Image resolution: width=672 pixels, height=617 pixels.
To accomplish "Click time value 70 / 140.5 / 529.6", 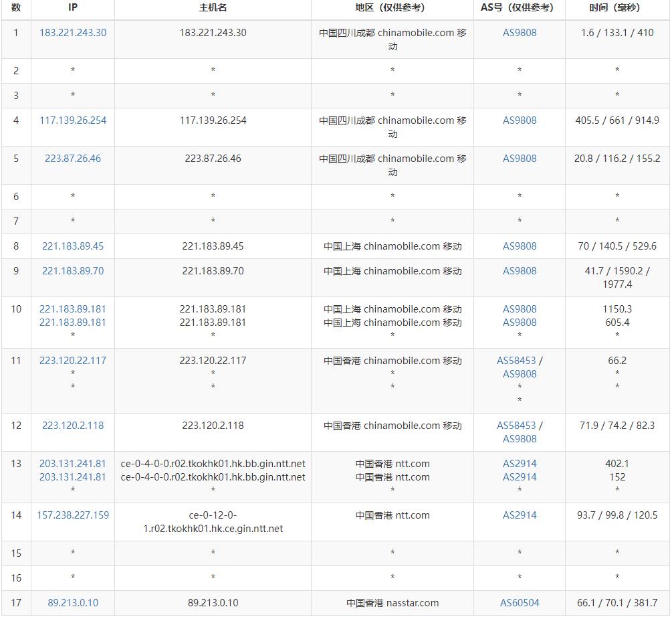I will click(617, 246).
